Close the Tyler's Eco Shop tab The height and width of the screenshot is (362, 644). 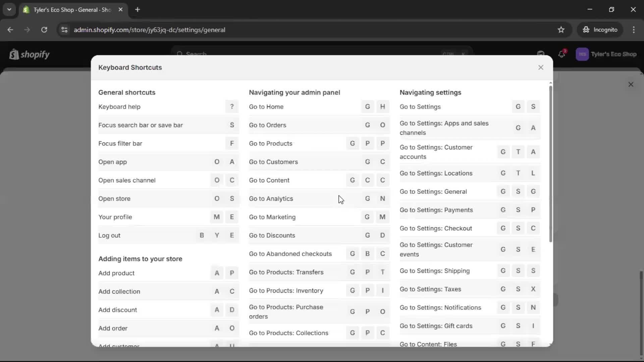[121, 9]
